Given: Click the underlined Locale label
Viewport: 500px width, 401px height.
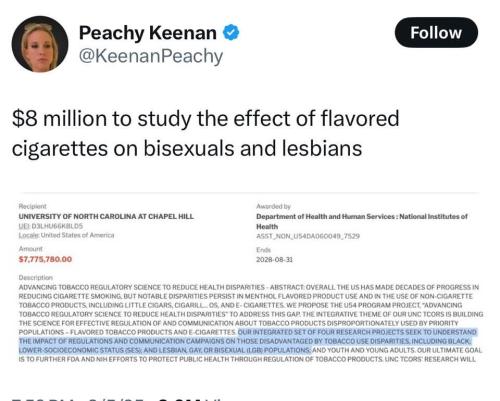Looking at the screenshot, I should [29, 235].
